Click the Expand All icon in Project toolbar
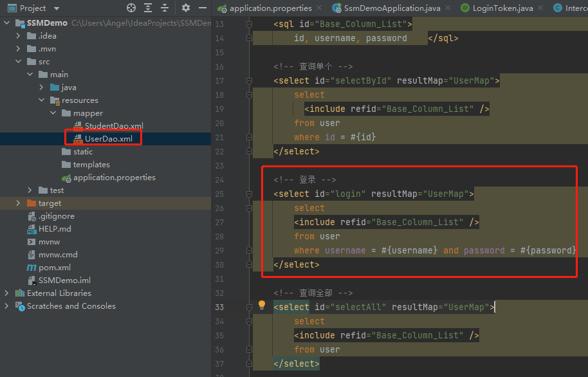Screen dimensions: 588x377 (148, 8)
